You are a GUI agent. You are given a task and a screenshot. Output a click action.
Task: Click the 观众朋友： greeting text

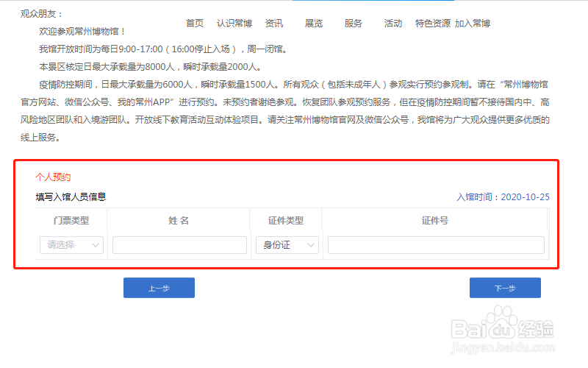pyautogui.click(x=42, y=14)
